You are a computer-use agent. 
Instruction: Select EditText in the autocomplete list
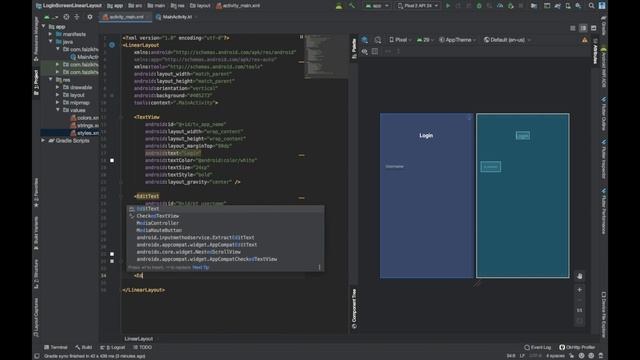tap(225, 209)
